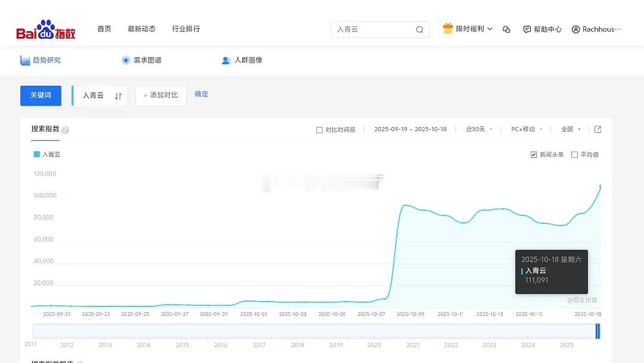Click the WeChat icon in header

506,29
